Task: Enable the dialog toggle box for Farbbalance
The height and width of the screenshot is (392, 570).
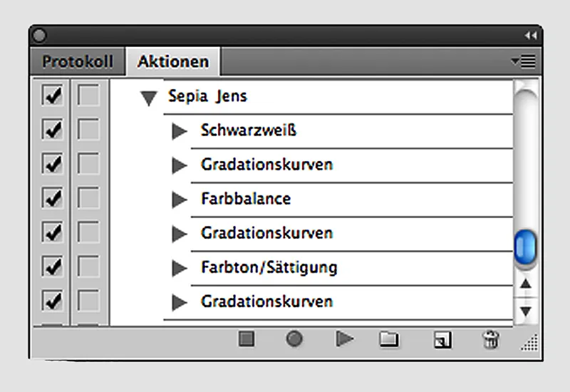Action: point(88,198)
